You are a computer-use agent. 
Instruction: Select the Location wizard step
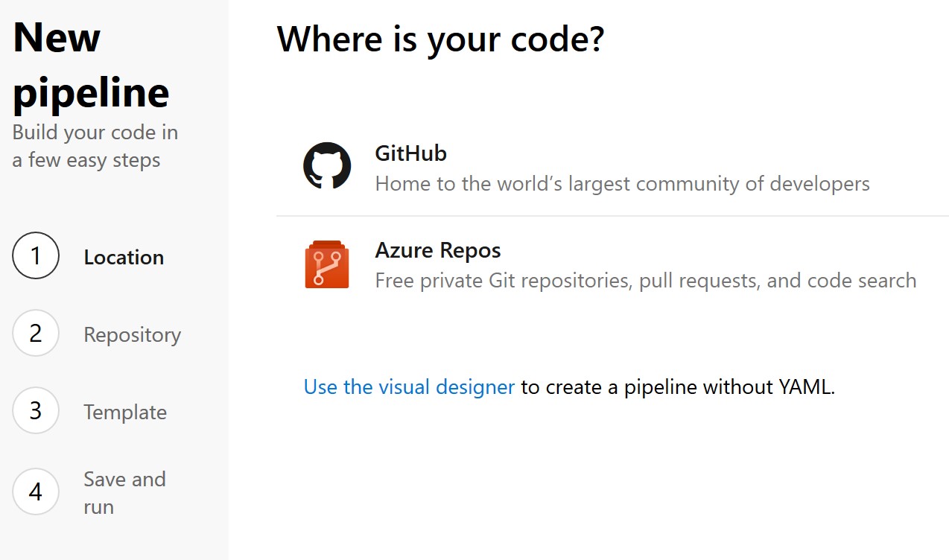click(124, 257)
